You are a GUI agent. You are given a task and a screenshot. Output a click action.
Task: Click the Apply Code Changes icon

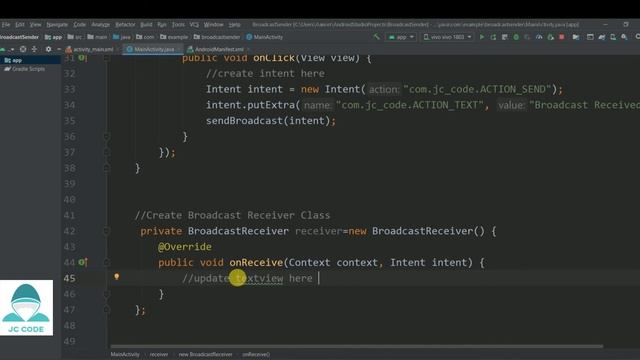[504, 37]
